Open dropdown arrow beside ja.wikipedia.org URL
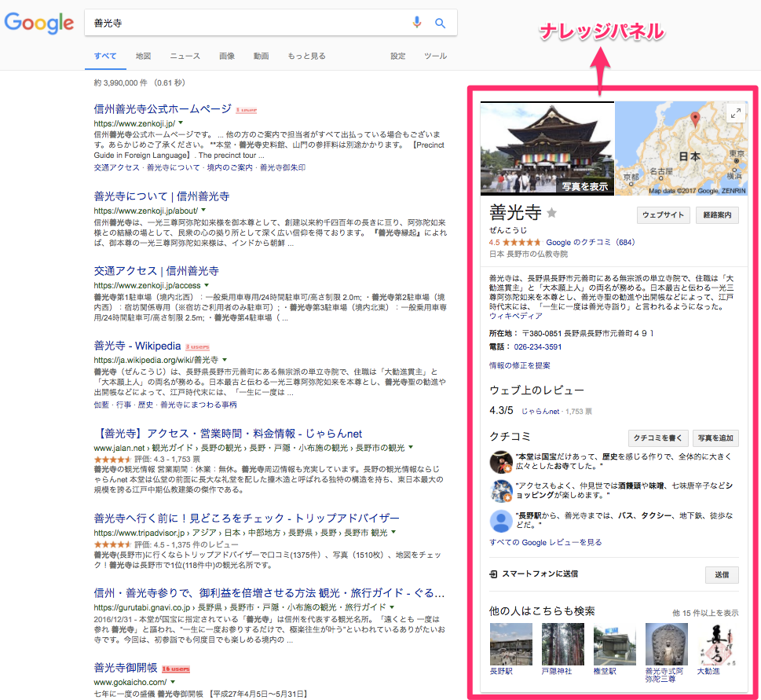Viewport: 761px width, 700px height. (x=225, y=360)
